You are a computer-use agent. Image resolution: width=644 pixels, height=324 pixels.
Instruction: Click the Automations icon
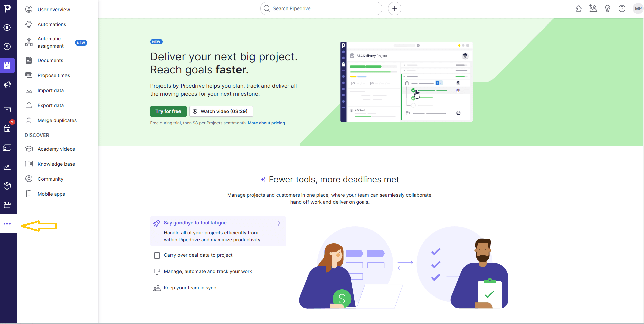[x=29, y=24]
